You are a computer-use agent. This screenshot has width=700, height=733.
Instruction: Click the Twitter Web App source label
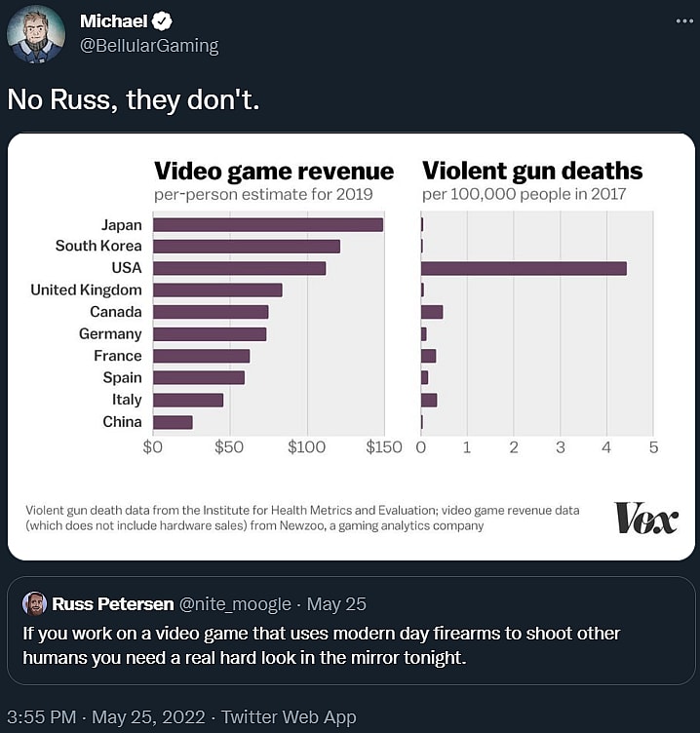point(289,717)
